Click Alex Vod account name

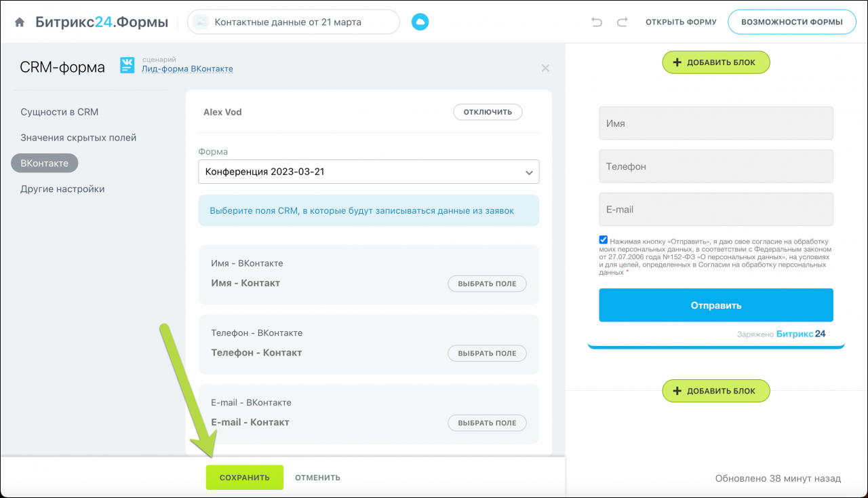tap(222, 112)
